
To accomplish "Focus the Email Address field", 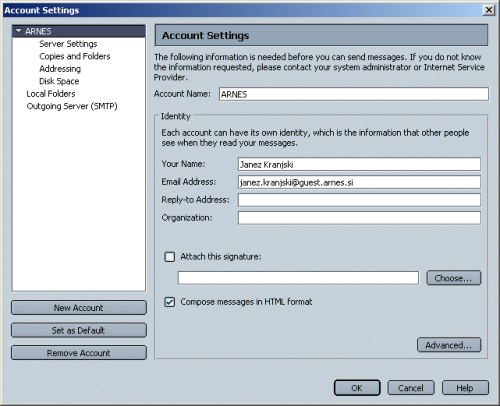I will [359, 182].
